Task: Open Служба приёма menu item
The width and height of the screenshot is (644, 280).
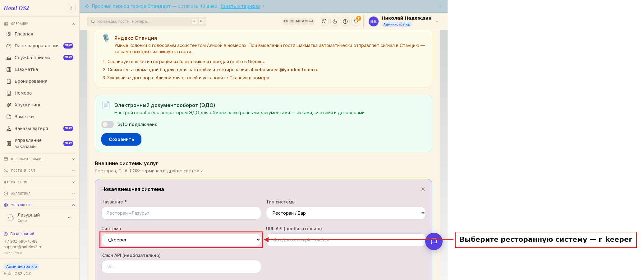Action: tap(39, 58)
